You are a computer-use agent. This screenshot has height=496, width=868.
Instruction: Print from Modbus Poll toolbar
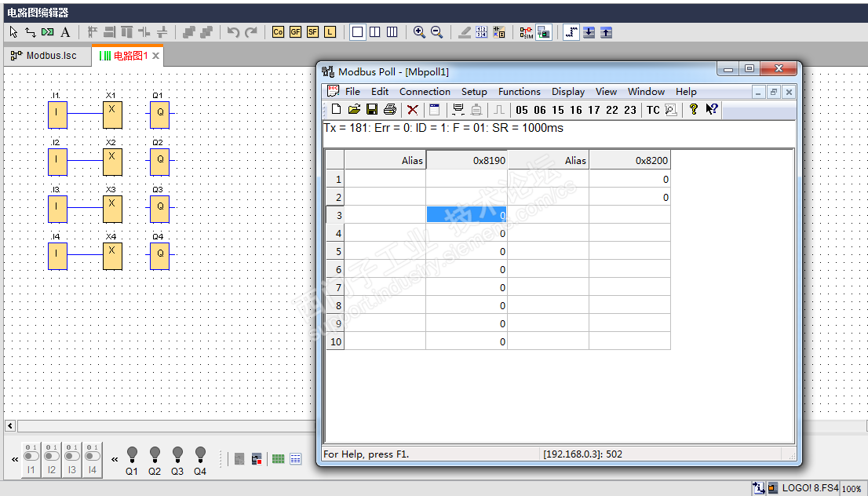point(390,109)
